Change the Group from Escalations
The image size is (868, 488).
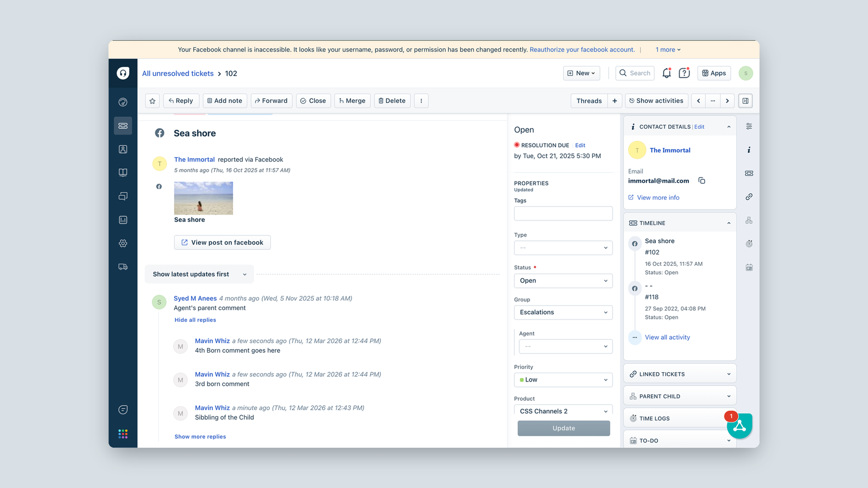[x=563, y=313]
